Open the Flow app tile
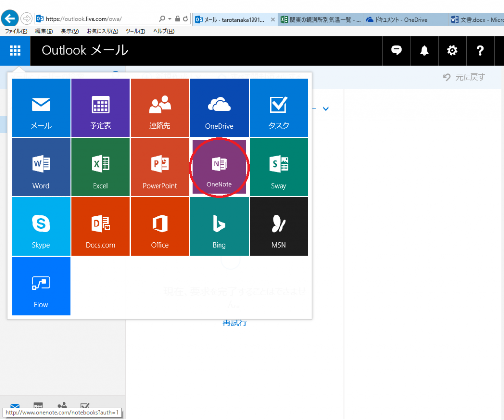 tap(41, 286)
